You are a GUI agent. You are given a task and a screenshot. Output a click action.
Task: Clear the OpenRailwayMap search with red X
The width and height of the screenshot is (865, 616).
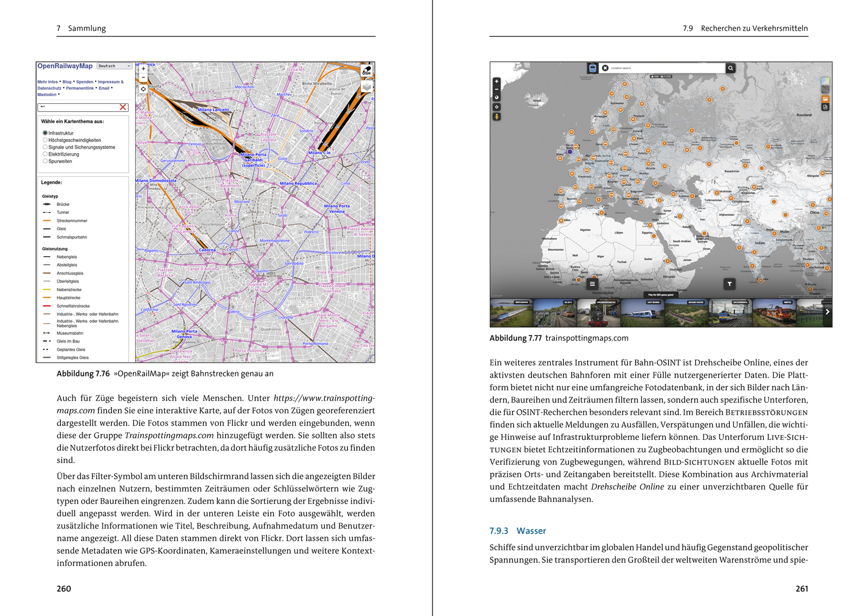[123, 107]
